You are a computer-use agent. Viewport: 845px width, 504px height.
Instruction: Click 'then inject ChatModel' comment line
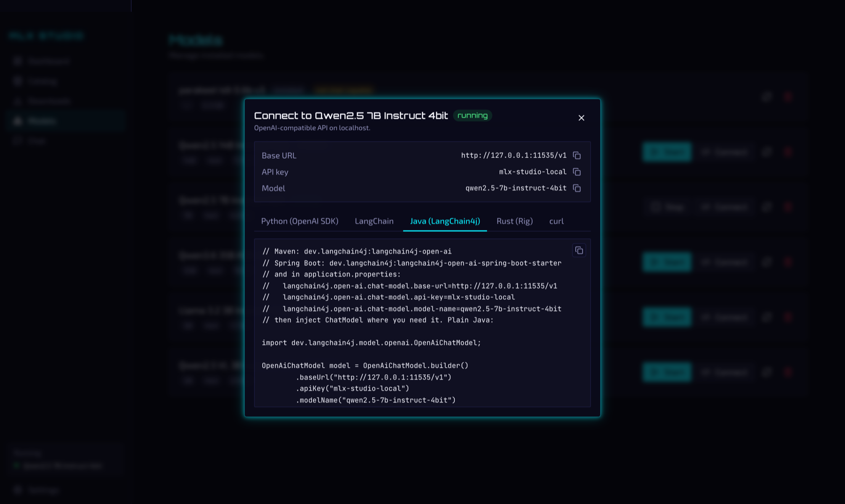point(378,320)
